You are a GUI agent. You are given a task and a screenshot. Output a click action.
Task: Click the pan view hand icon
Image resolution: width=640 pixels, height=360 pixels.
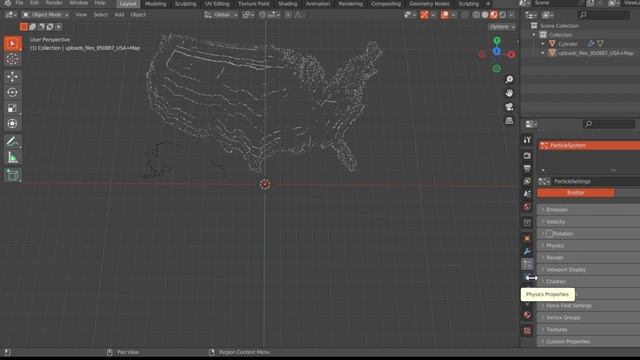click(x=509, y=93)
